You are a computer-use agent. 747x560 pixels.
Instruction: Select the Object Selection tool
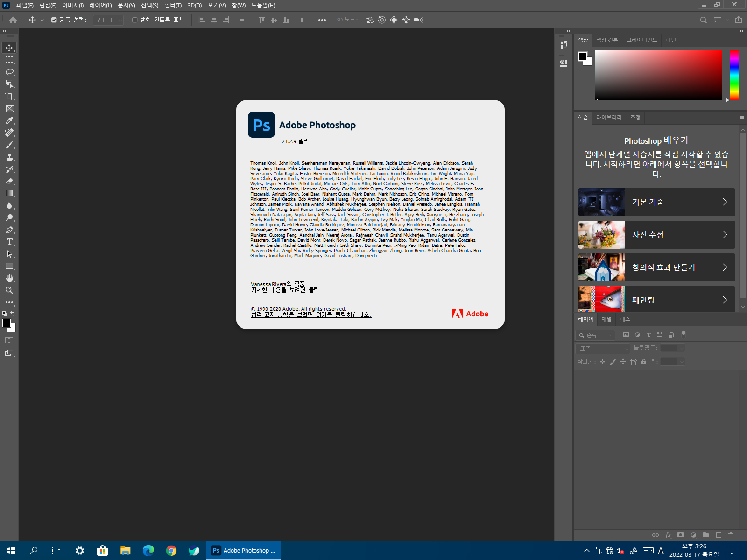pos(9,84)
